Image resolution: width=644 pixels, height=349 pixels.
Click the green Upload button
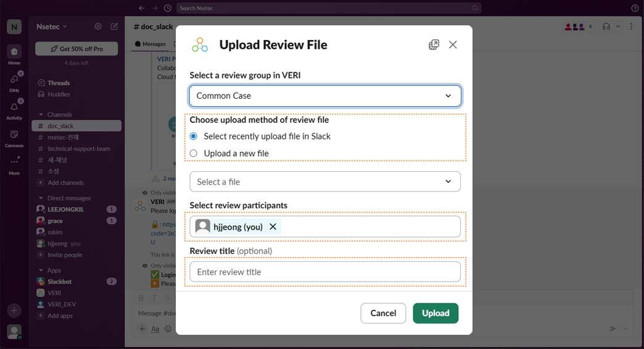[x=436, y=313]
